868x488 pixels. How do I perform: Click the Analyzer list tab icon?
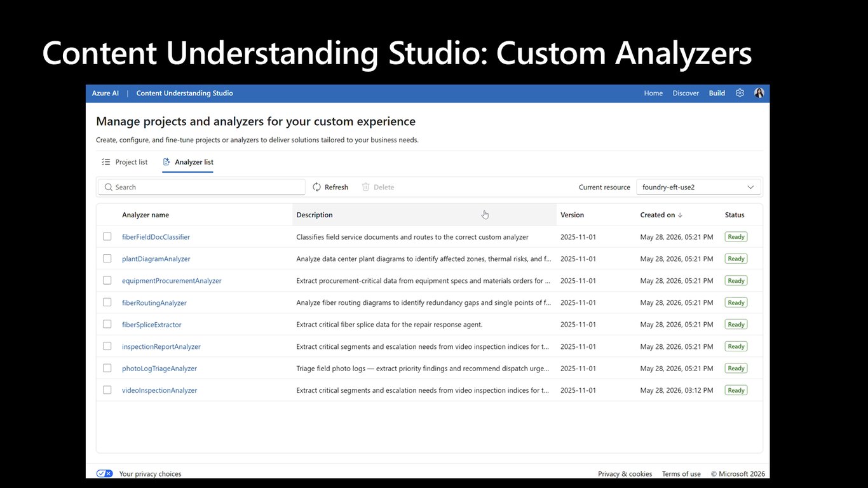point(166,162)
